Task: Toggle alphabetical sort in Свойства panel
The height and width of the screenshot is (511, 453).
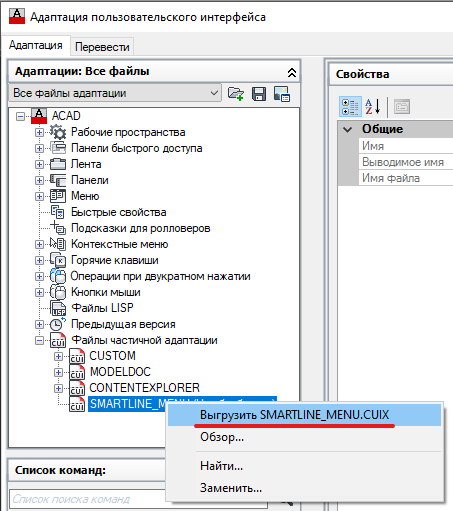Action: click(x=372, y=107)
